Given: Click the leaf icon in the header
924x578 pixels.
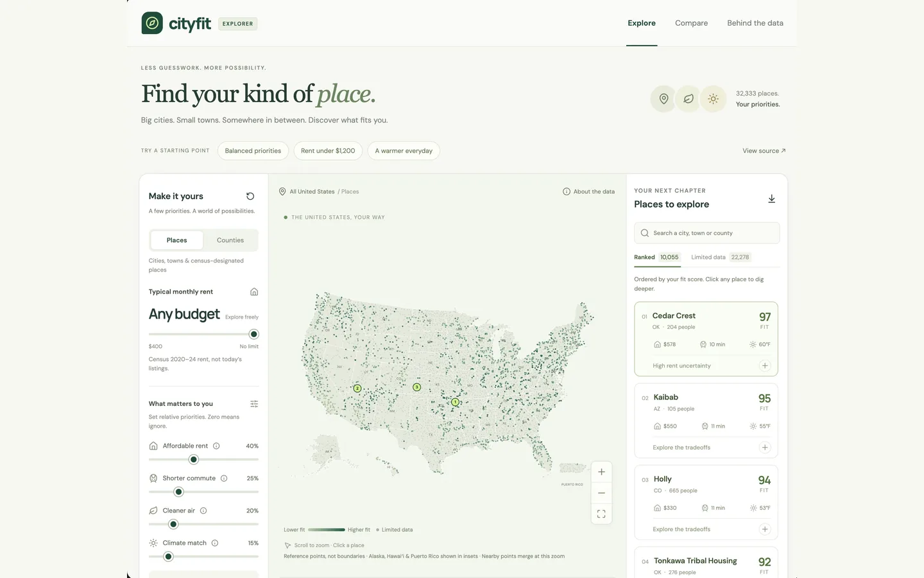Looking at the screenshot, I should pyautogui.click(x=688, y=99).
